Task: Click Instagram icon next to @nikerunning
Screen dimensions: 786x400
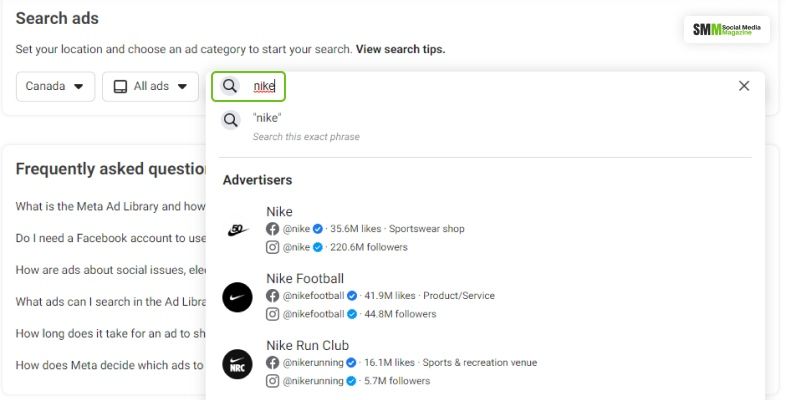Action: [273, 381]
